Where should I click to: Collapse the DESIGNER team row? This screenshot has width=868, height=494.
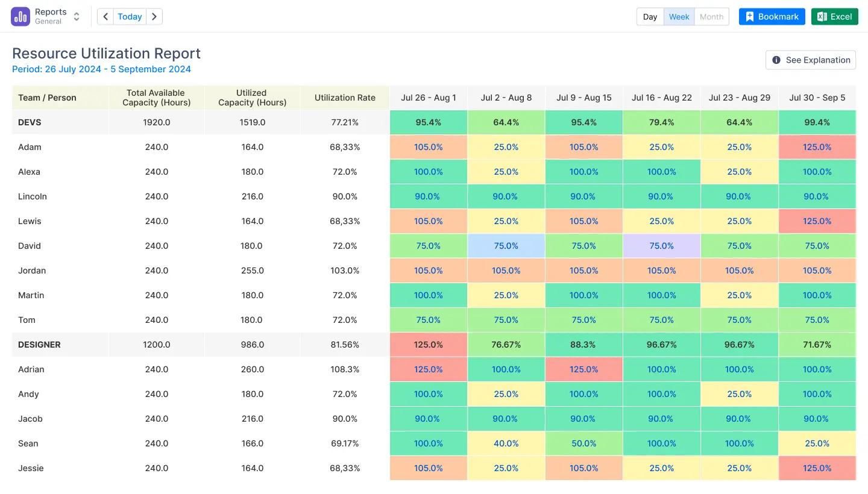click(39, 345)
